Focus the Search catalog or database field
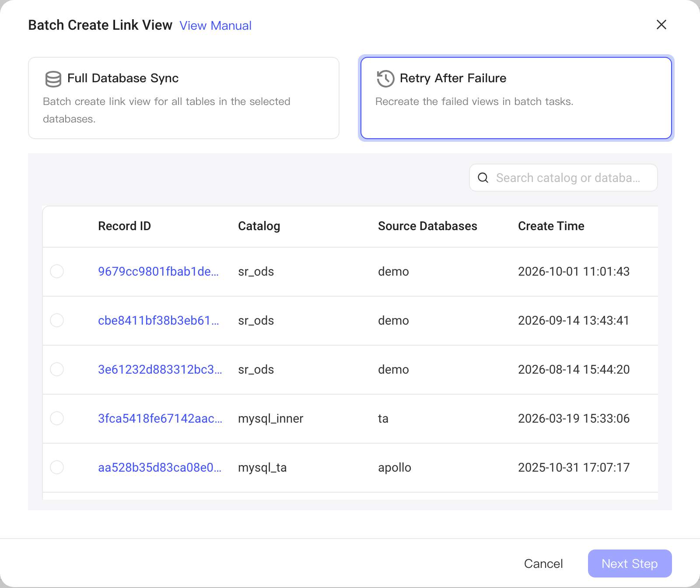 click(x=563, y=178)
